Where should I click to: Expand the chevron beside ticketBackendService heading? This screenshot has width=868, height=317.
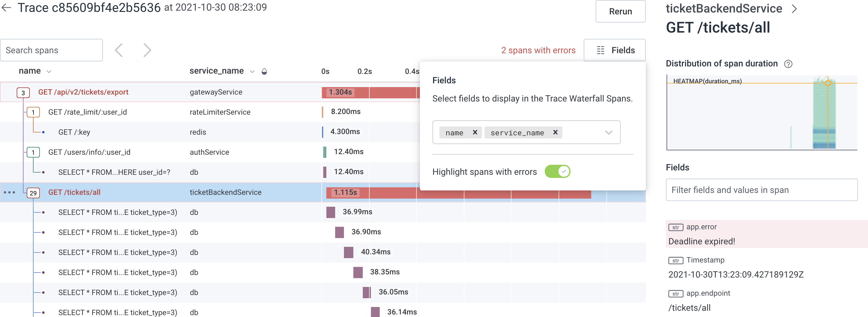(x=795, y=8)
